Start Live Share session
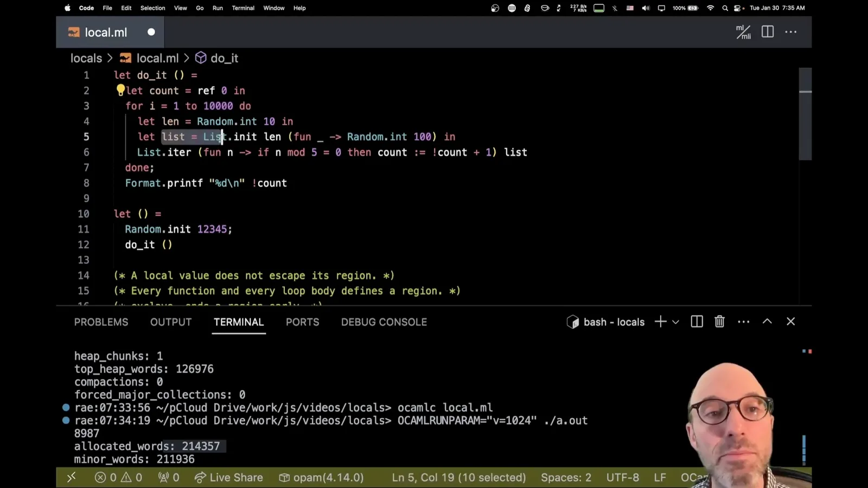The image size is (868, 488). (x=228, y=477)
